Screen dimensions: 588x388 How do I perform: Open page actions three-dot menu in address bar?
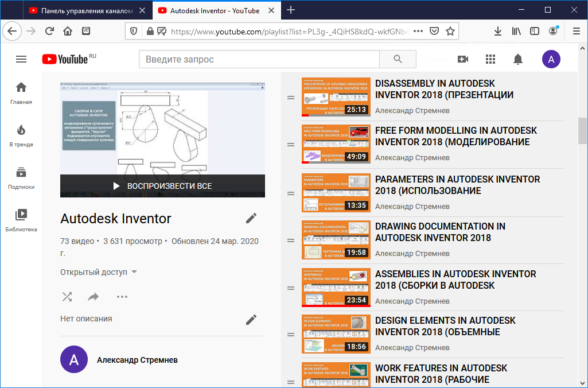tap(418, 31)
